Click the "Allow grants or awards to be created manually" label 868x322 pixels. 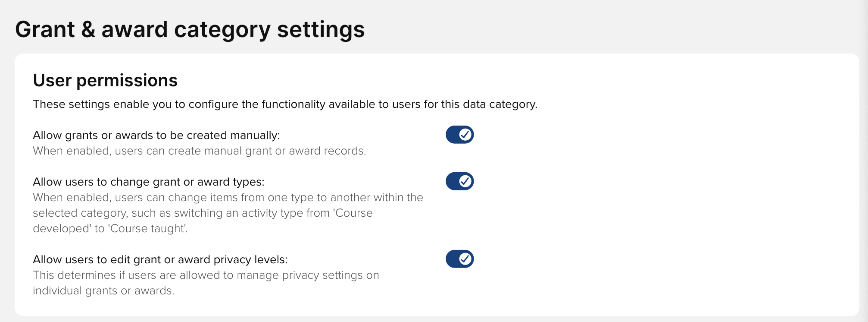pos(156,136)
